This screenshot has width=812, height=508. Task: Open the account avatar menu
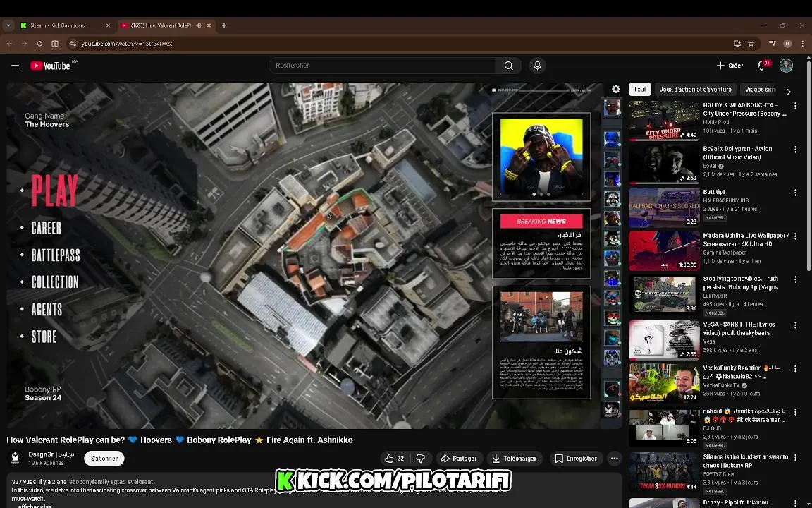click(x=786, y=66)
